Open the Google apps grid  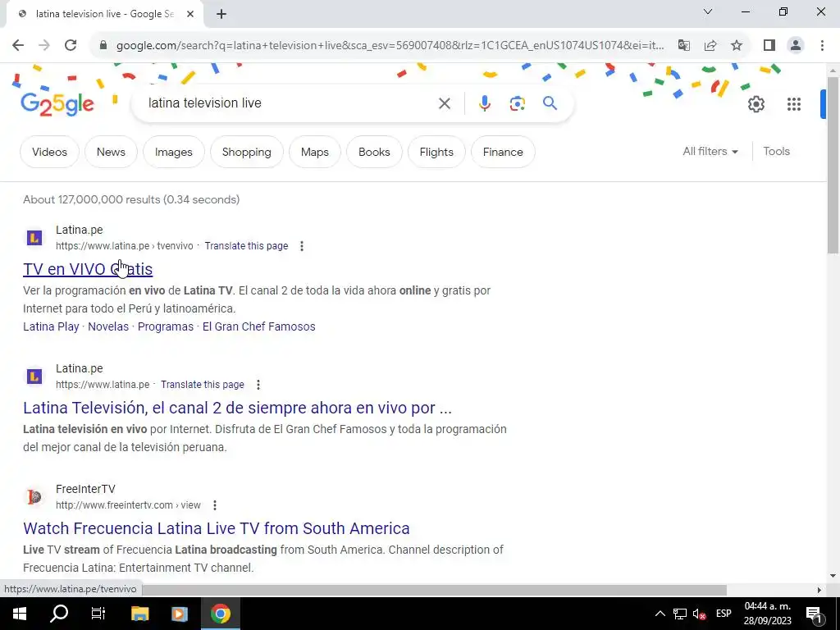coord(794,104)
